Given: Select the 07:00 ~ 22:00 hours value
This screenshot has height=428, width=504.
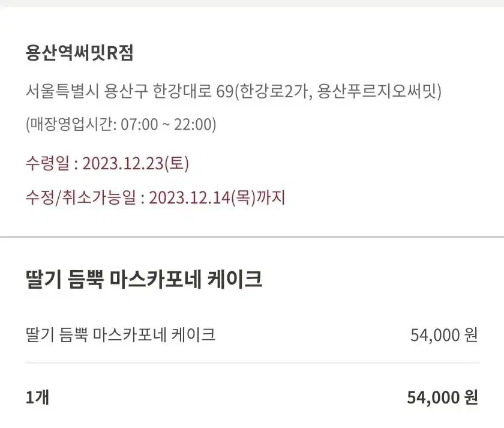Looking at the screenshot, I should click(167, 124).
